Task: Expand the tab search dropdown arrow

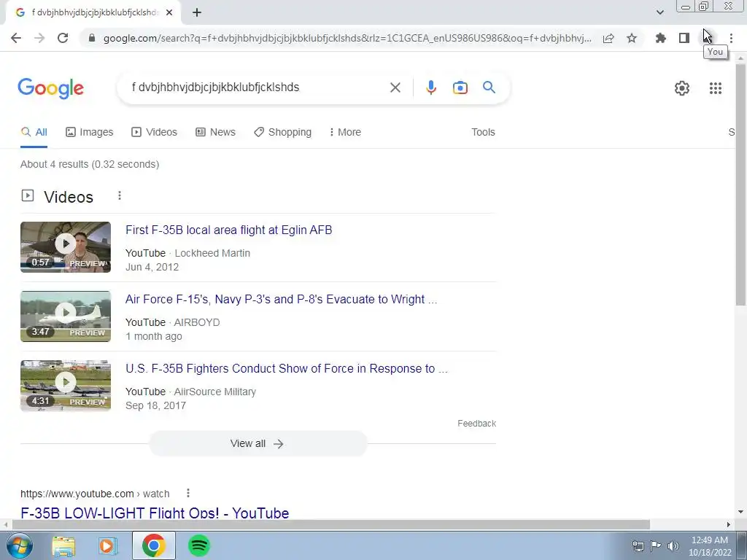Action: [x=659, y=12]
